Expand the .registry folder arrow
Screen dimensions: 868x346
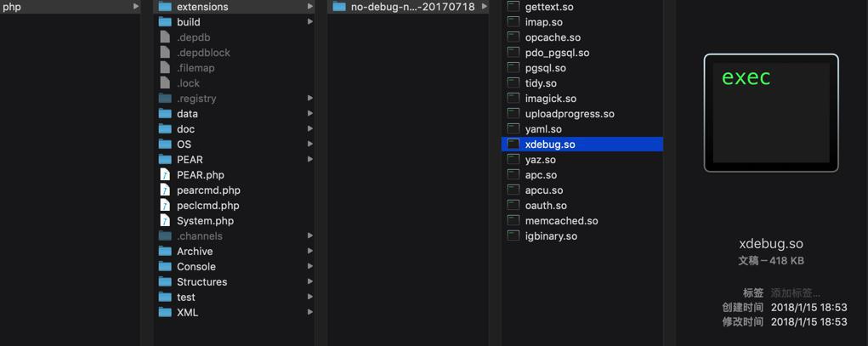[310, 99]
